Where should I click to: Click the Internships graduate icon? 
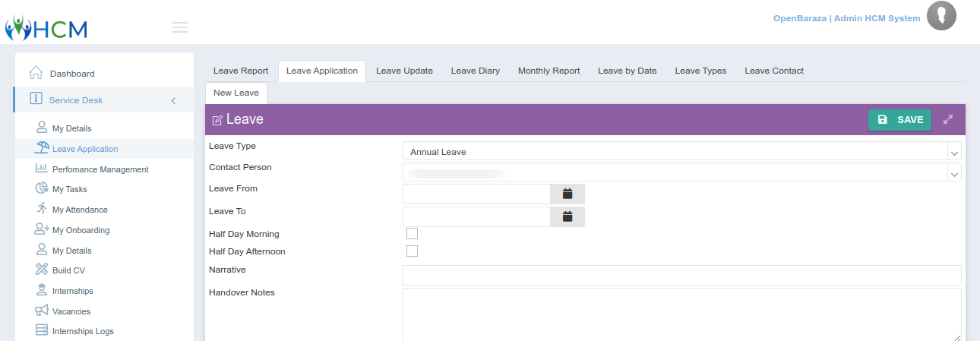[x=42, y=290]
